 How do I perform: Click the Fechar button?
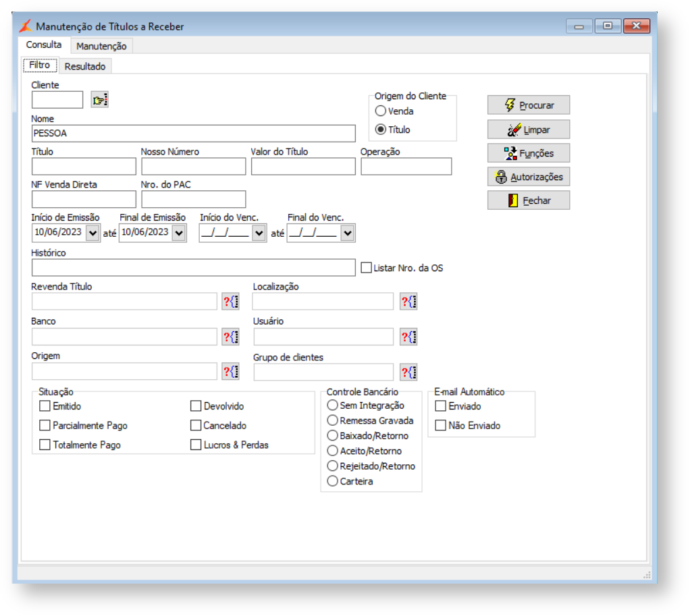point(529,200)
